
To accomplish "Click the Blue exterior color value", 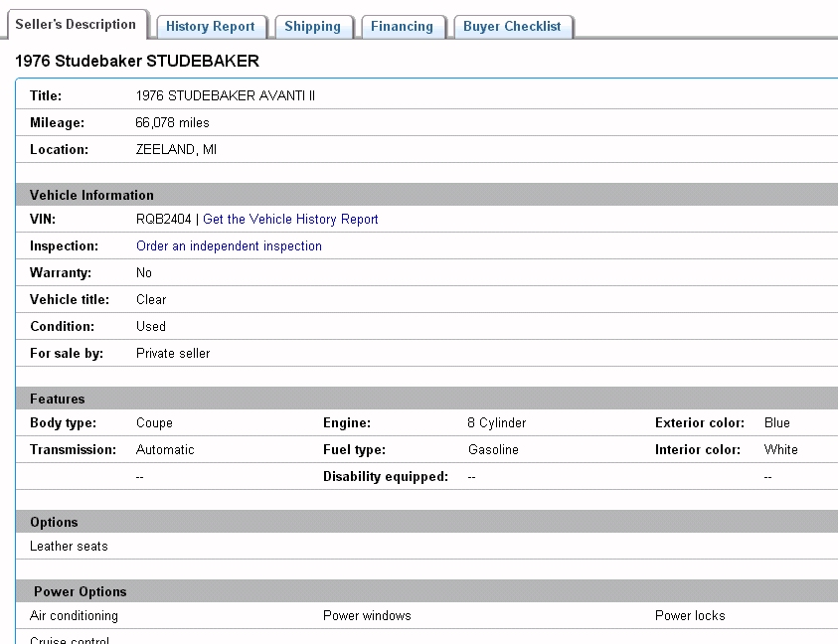I will [x=776, y=422].
